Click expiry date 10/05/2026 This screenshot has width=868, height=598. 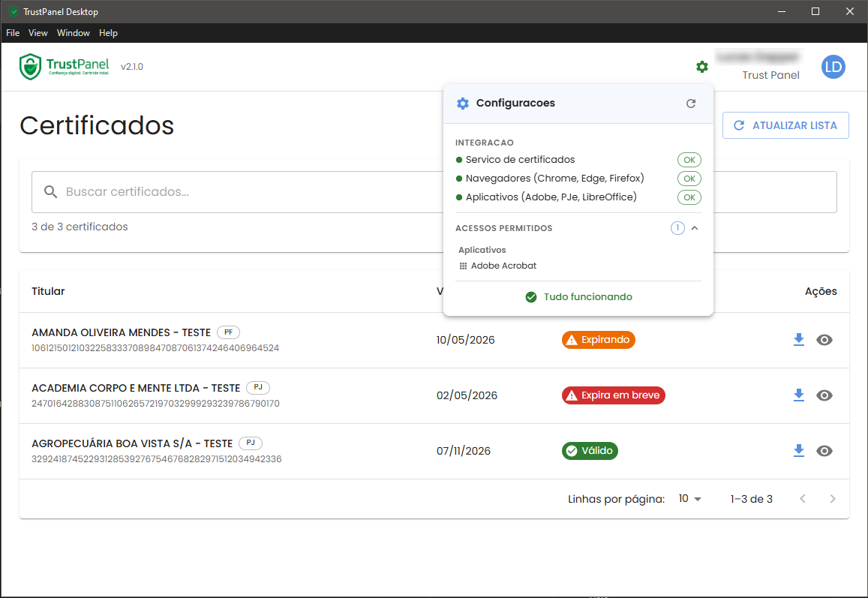point(466,340)
